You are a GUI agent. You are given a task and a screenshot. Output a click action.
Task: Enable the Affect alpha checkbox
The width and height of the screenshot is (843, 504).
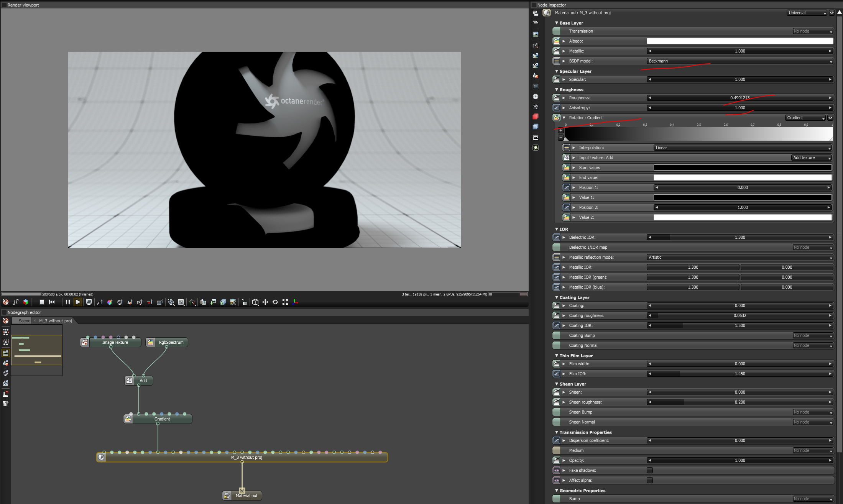[x=649, y=480]
